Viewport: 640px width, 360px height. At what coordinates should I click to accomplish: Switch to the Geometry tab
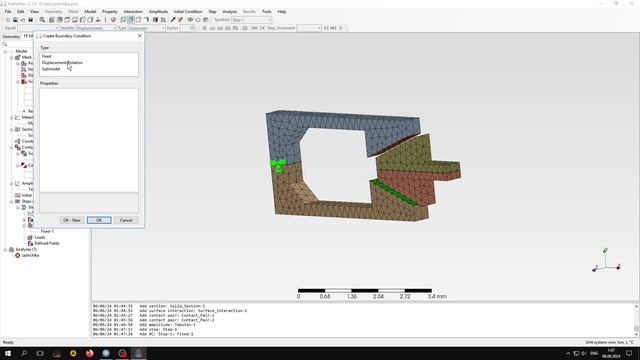coord(11,36)
